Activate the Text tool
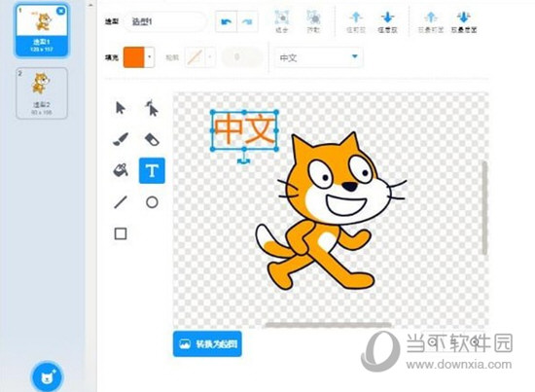 tap(152, 170)
